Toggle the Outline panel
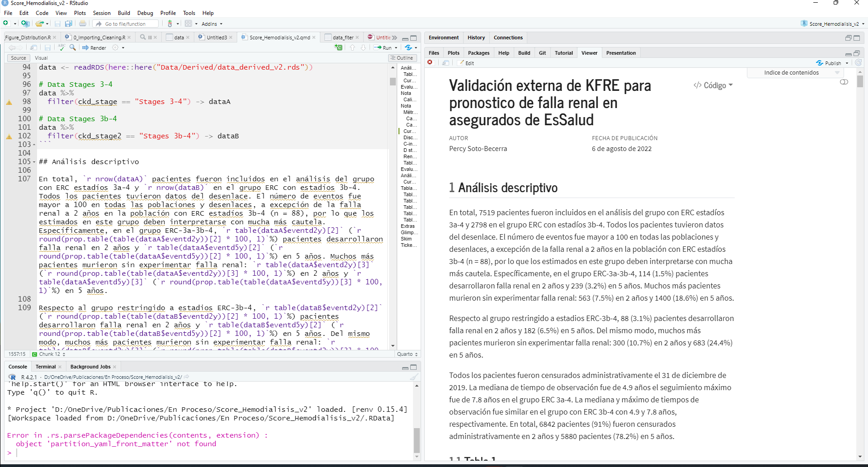Image resolution: width=868 pixels, height=467 pixels. click(x=401, y=58)
